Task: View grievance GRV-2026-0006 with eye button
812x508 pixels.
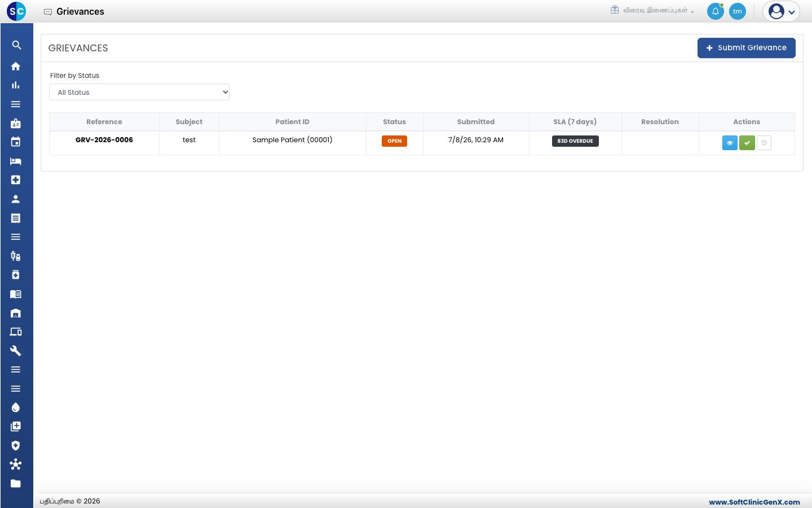Action: [730, 143]
